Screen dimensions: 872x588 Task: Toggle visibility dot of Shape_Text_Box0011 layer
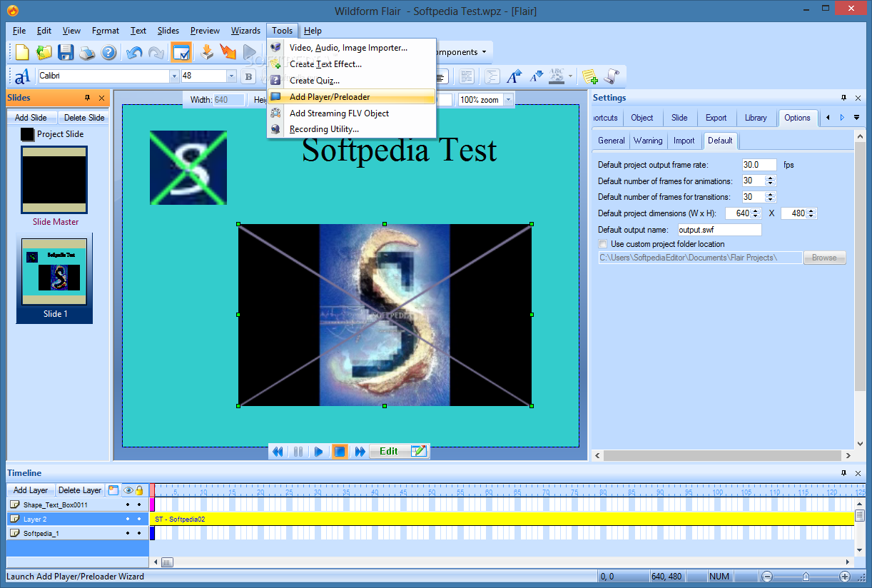click(x=128, y=505)
